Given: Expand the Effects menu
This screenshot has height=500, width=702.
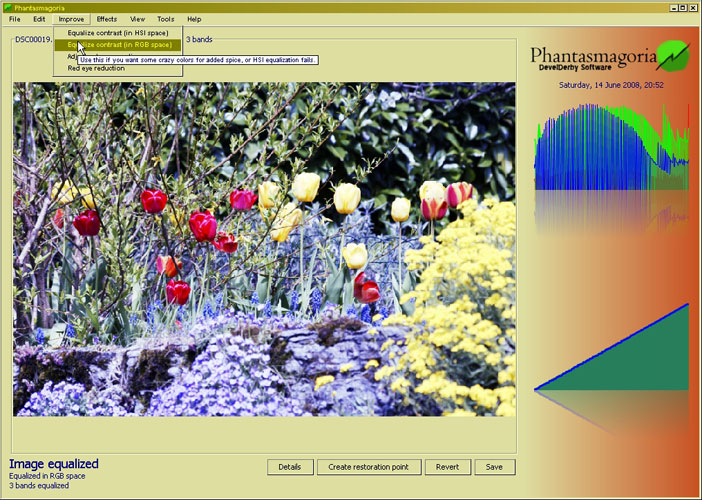Looking at the screenshot, I should [106, 19].
